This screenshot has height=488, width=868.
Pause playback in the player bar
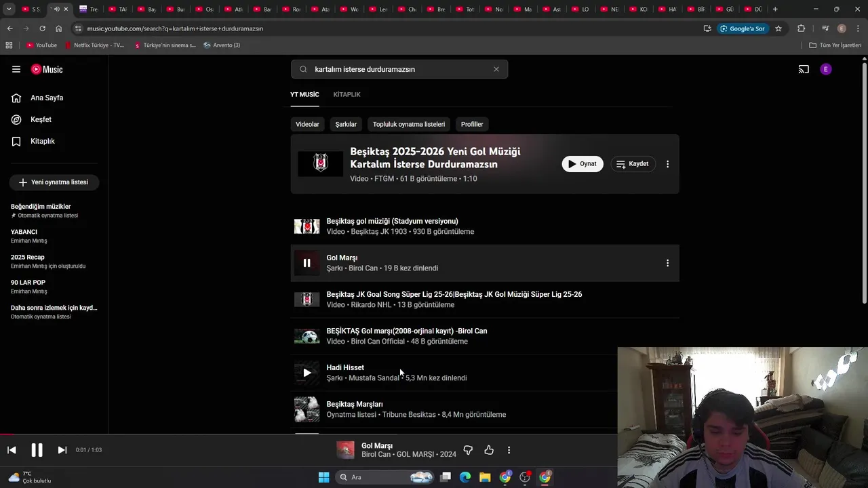[37, 450]
